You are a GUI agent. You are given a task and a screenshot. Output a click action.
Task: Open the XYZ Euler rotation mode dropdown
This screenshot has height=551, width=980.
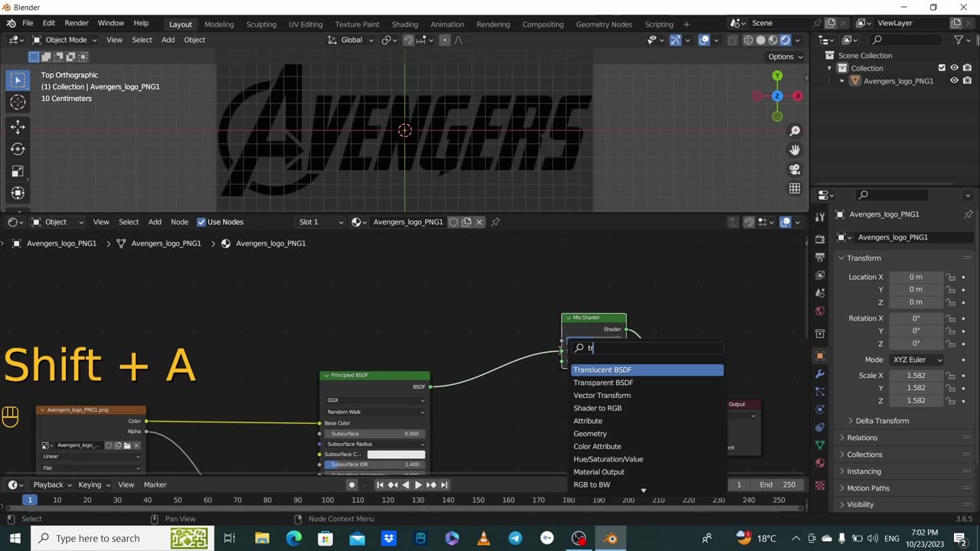coord(916,360)
